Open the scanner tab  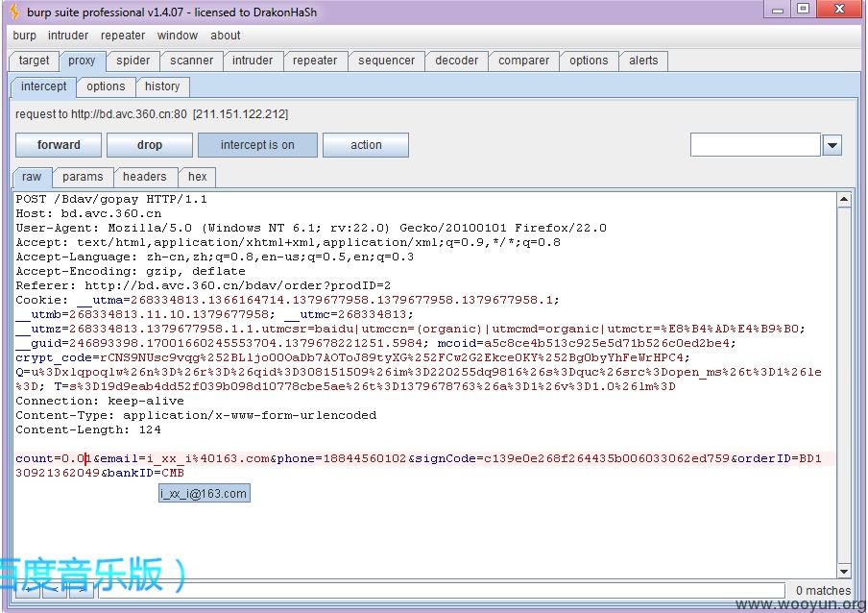tap(191, 61)
